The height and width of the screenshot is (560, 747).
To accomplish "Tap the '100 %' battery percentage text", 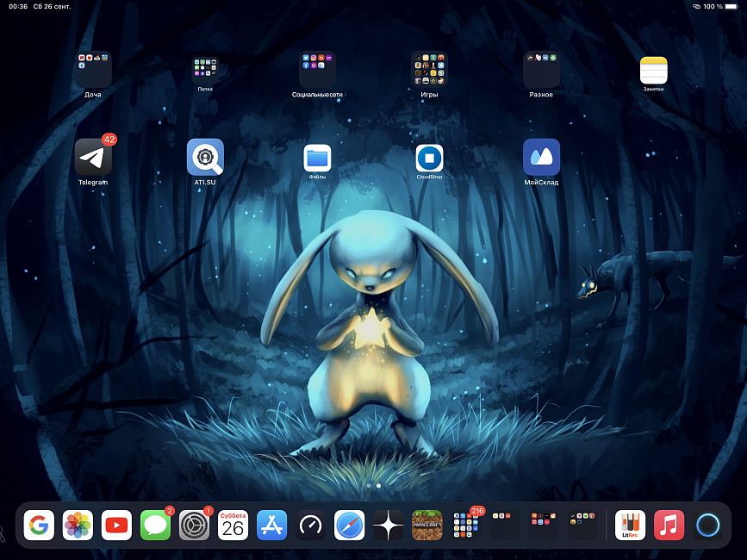I will pyautogui.click(x=713, y=7).
